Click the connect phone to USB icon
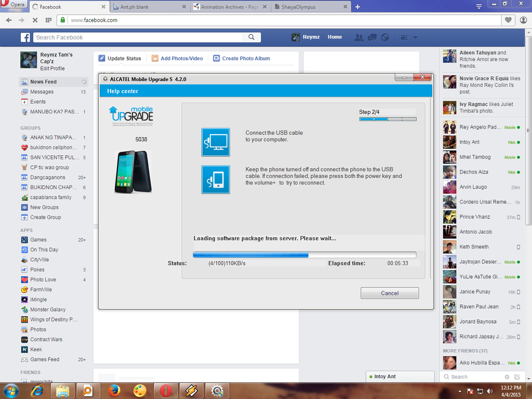 coord(216,179)
